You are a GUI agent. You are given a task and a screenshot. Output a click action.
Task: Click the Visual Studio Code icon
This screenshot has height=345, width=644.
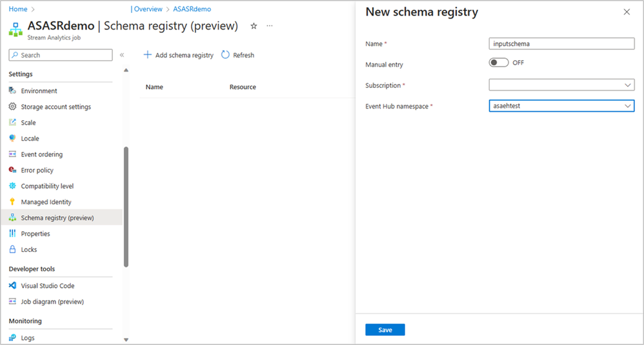pyautogui.click(x=13, y=286)
